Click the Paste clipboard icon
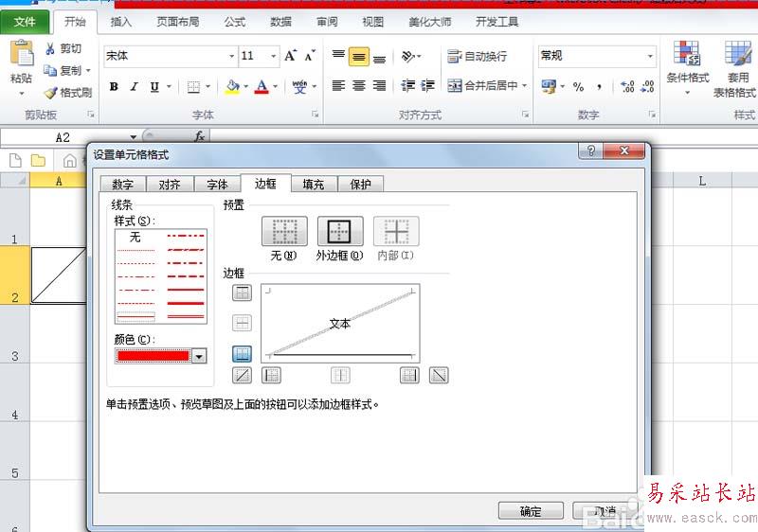Screen dimensions: 758x532 (x=21, y=54)
